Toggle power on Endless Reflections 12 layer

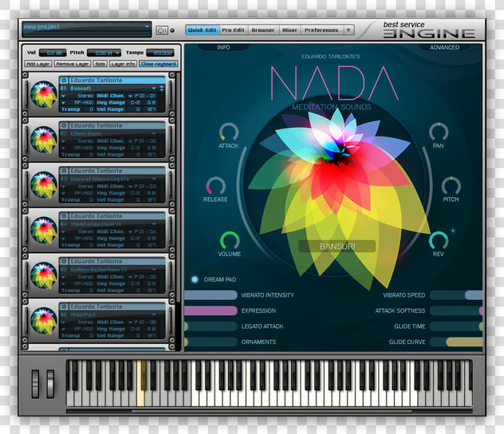[64, 261]
